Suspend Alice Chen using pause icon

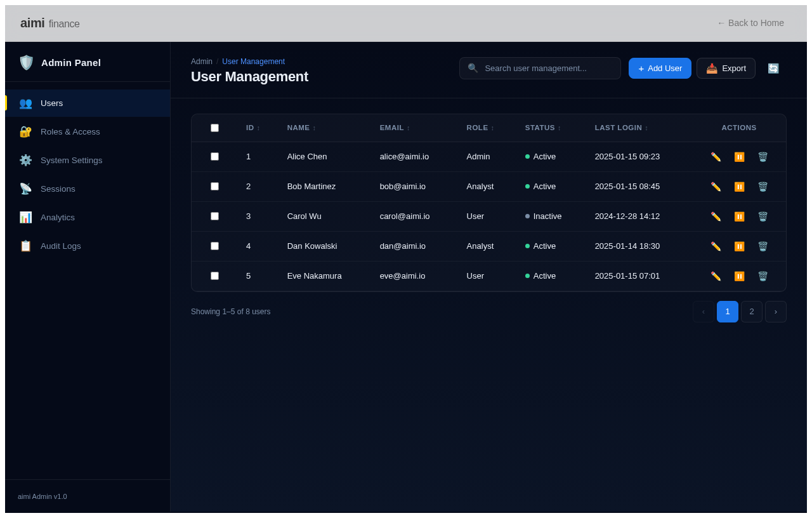point(739,157)
